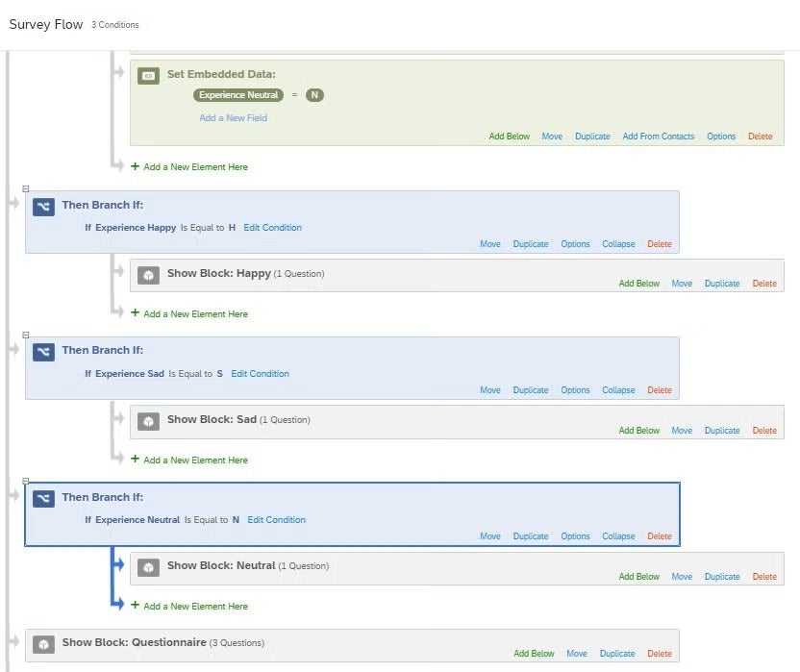Click the block icon for Show Block: Questionnaire
Screen dimensions: 800x672
pos(43,644)
